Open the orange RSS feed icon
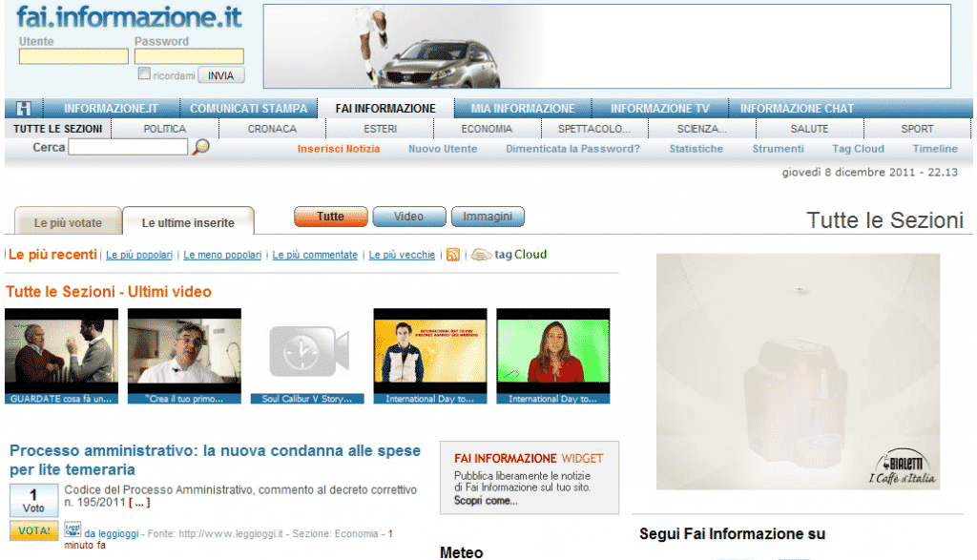977x560 pixels. (453, 255)
